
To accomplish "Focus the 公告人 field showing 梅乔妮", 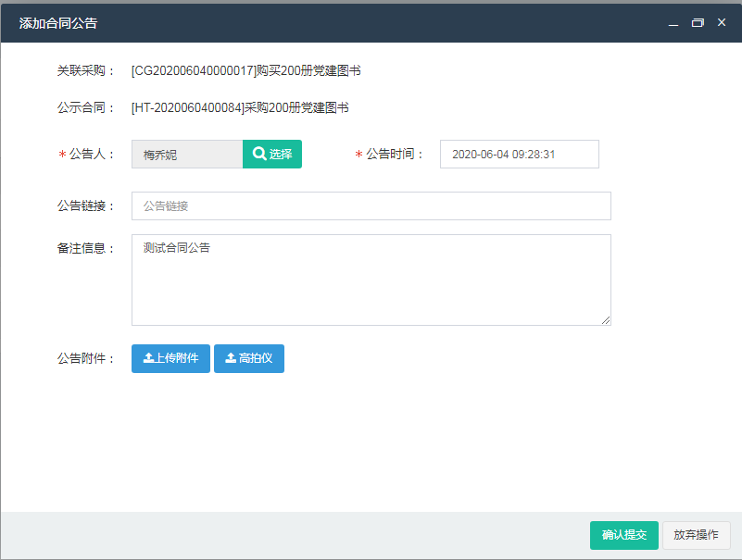I will (x=187, y=155).
